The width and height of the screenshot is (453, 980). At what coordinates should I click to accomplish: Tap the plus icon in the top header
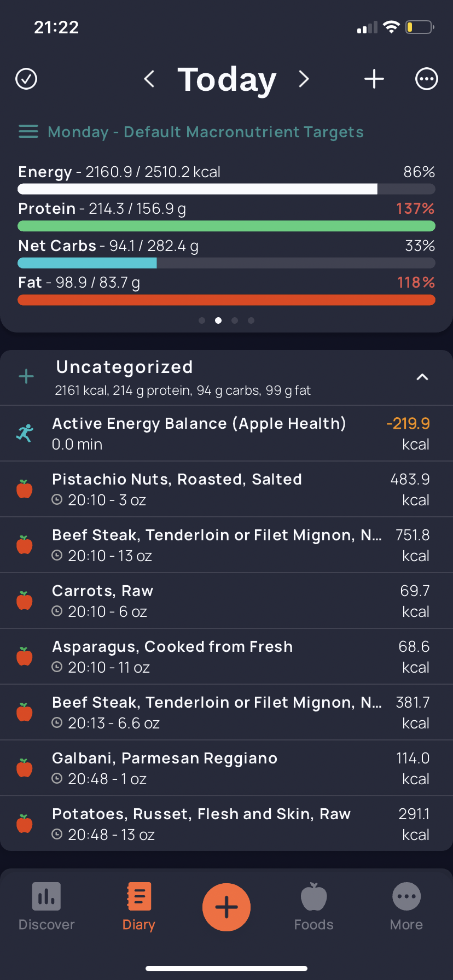[x=374, y=79]
